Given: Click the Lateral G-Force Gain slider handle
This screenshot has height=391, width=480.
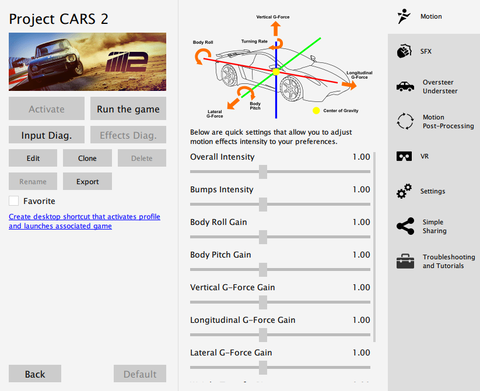Looking at the screenshot, I should point(263,367).
